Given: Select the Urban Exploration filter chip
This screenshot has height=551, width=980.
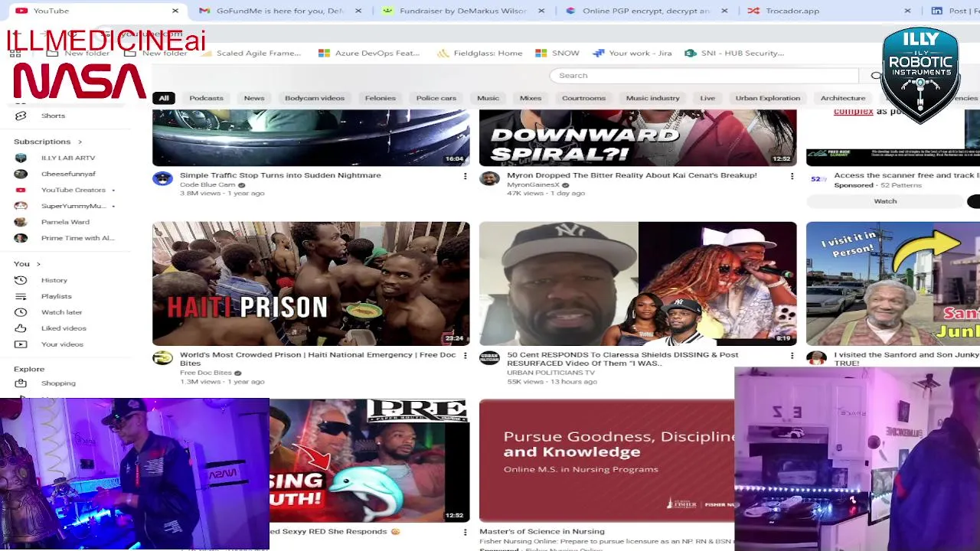Looking at the screenshot, I should tap(768, 98).
